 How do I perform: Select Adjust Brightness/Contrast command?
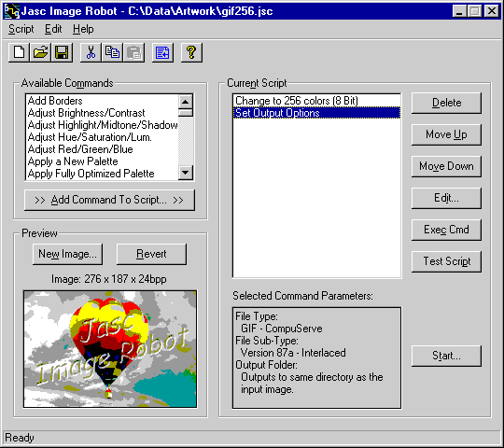pos(102,113)
